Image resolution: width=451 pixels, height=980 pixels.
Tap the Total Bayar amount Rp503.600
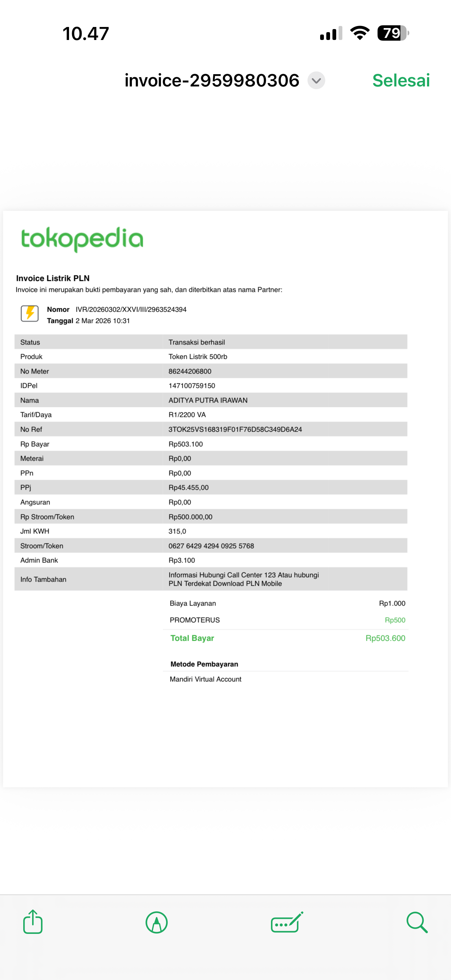point(385,638)
